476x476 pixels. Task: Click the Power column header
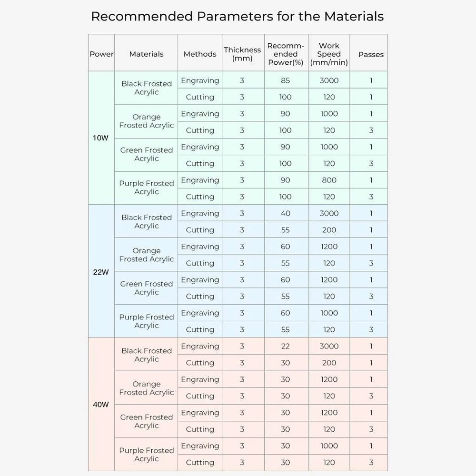pos(101,54)
